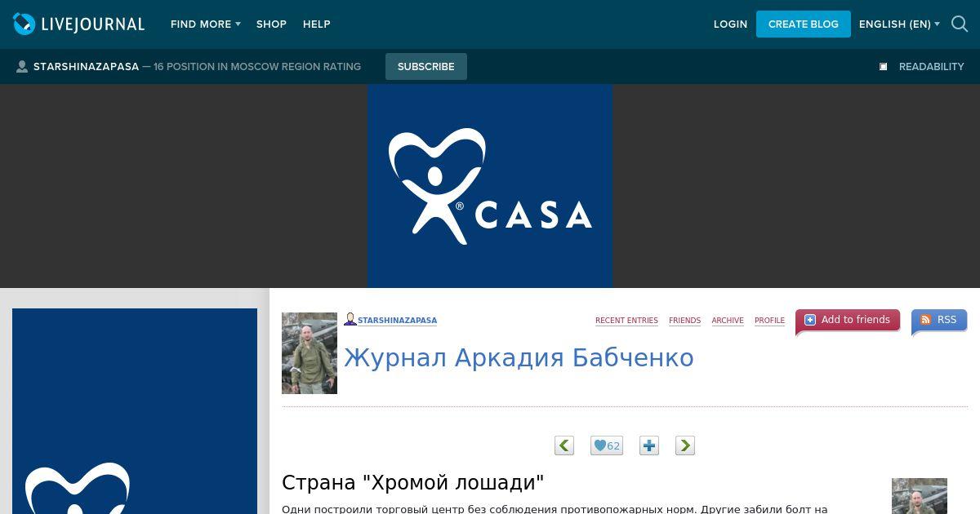980x514 pixels.
Task: Like the post with heart icon 62
Action: click(607, 445)
